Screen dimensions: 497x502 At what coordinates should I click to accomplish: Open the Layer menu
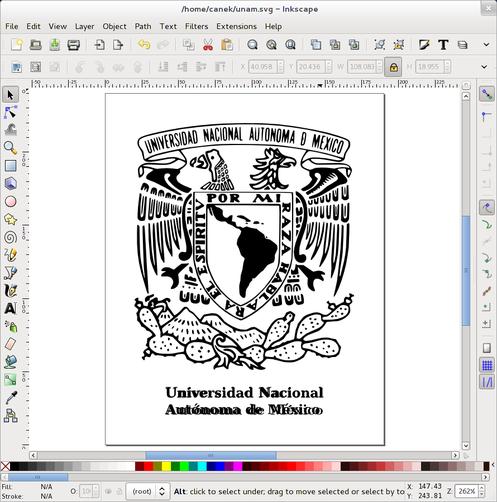pos(84,26)
